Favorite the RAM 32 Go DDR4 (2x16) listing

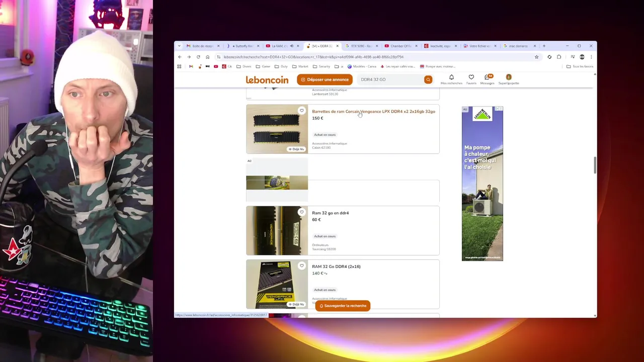pos(302,266)
